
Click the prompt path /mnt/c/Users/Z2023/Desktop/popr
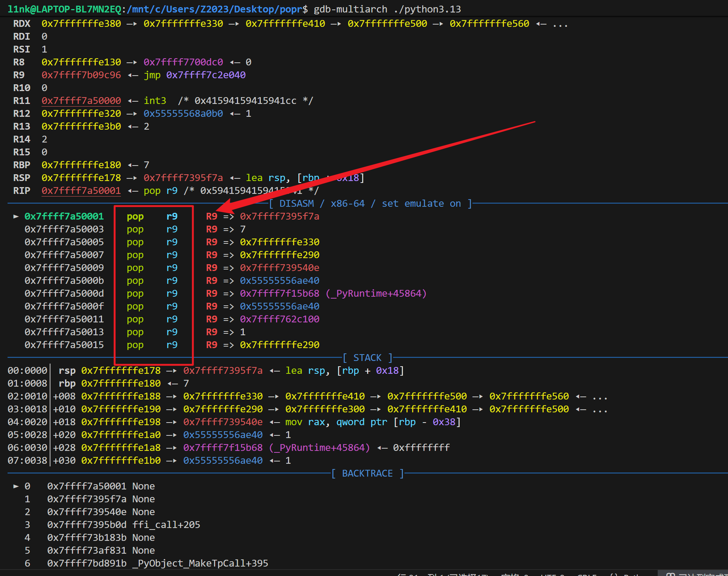pyautogui.click(x=218, y=9)
